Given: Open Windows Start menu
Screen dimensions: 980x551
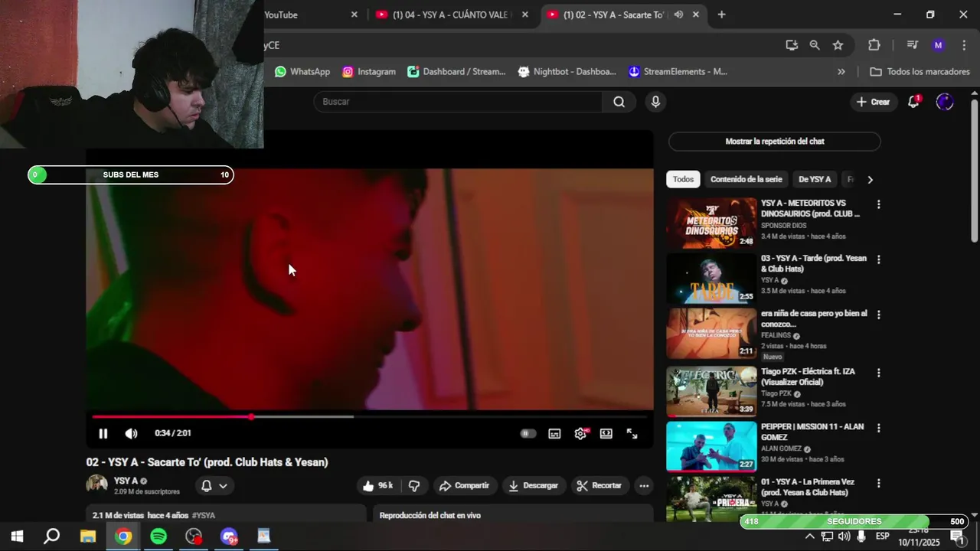Looking at the screenshot, I should tap(17, 536).
